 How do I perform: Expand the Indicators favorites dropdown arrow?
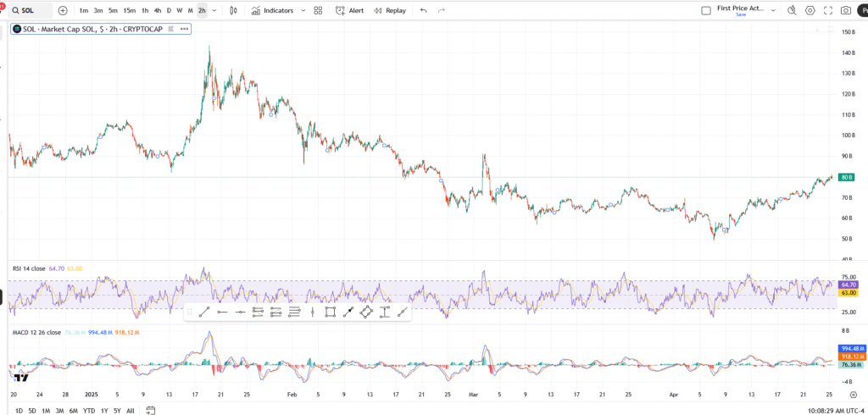pos(302,11)
